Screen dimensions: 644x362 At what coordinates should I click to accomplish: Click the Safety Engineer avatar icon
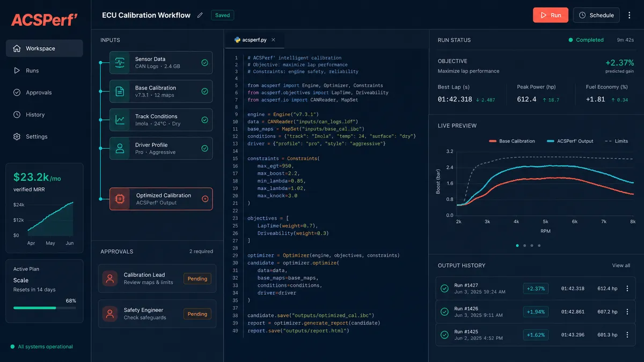110,314
